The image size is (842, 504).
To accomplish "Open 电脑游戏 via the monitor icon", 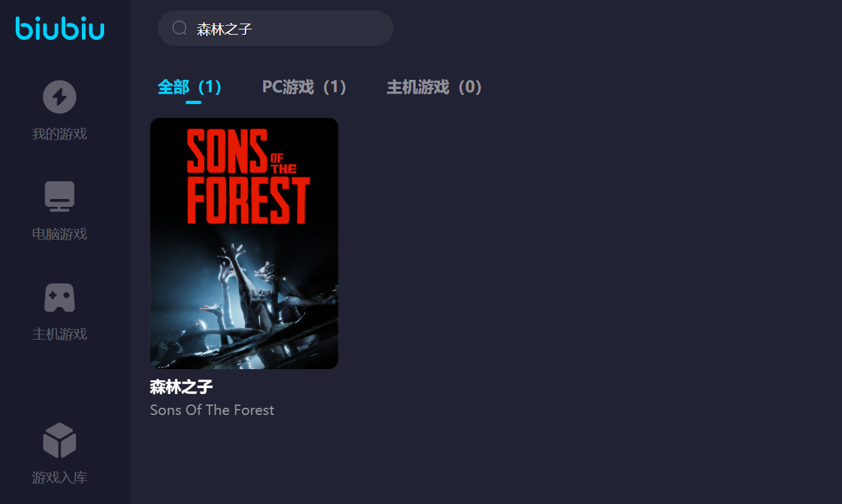I will tap(60, 196).
